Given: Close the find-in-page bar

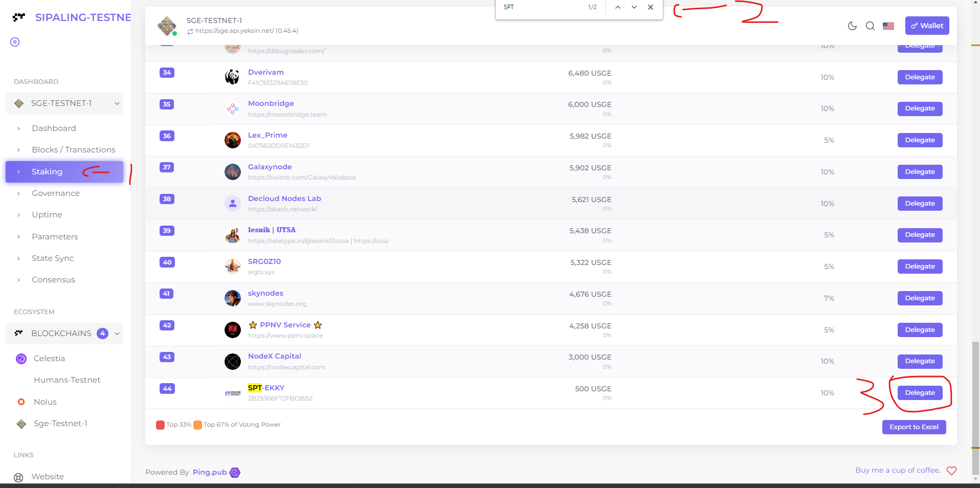Looking at the screenshot, I should tap(651, 7).
